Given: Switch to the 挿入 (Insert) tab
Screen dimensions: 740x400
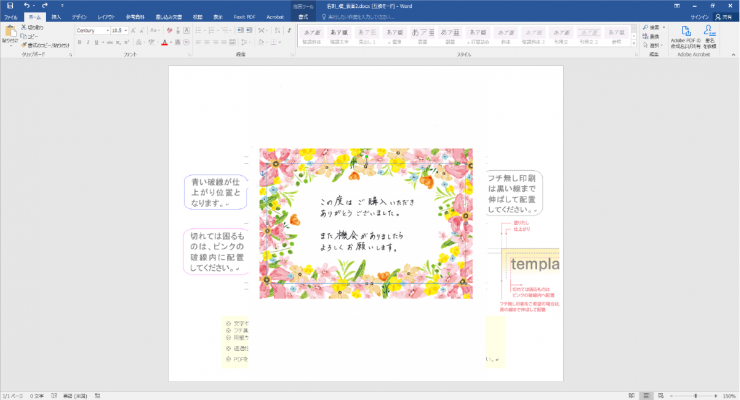Looking at the screenshot, I should (56, 17).
